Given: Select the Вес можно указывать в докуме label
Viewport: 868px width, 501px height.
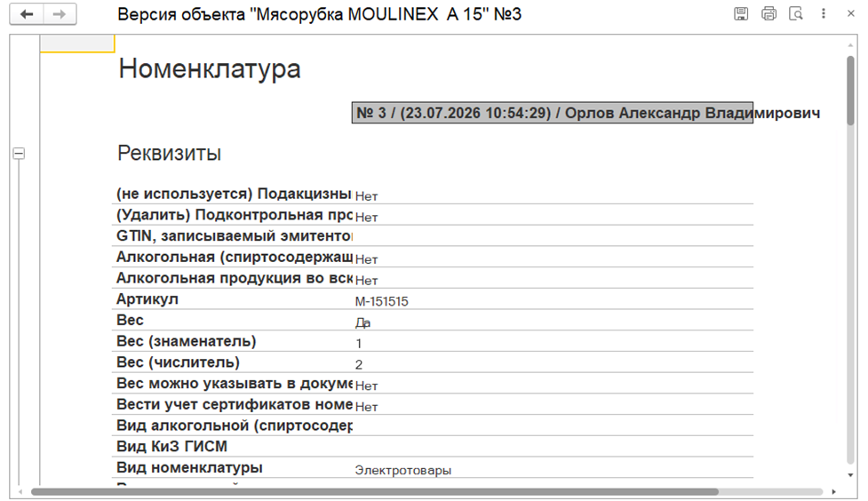Looking at the screenshot, I should (235, 384).
